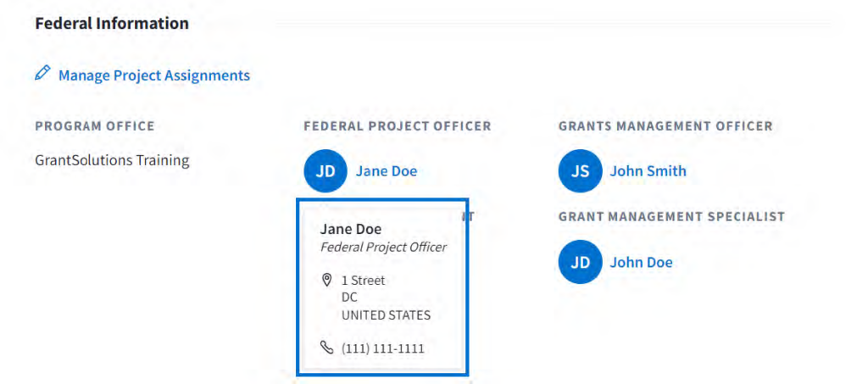Select the GrantSolutions Training text
868x384 pixels.
click(112, 159)
